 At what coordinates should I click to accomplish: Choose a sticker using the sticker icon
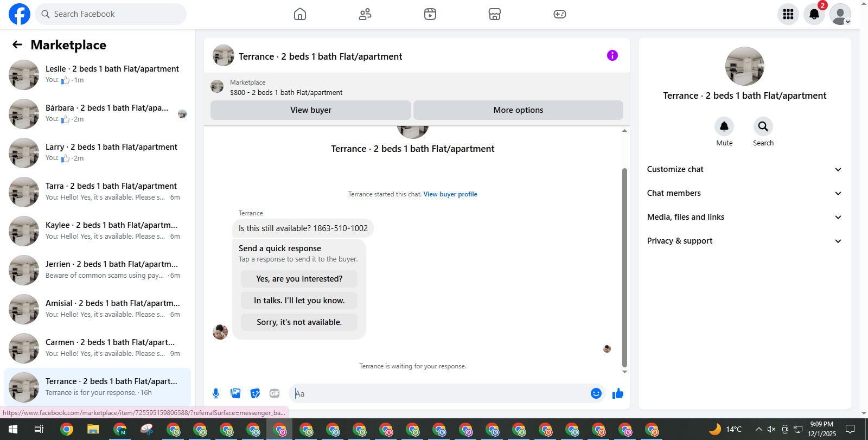point(255,393)
